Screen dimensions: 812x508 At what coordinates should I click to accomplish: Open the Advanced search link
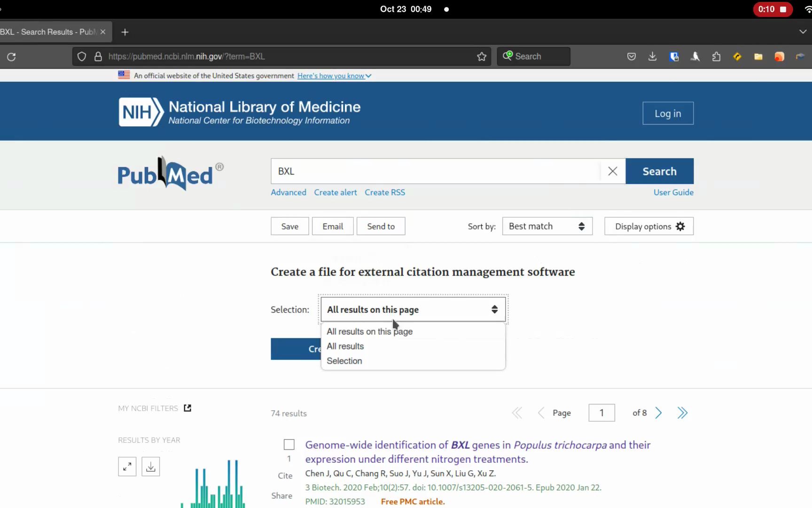tap(289, 192)
